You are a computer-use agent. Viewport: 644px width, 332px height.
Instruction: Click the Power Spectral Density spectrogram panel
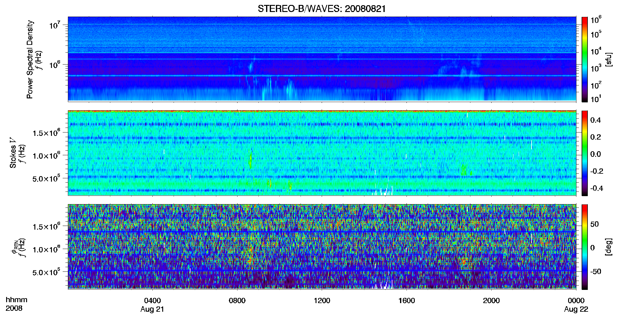322,59
